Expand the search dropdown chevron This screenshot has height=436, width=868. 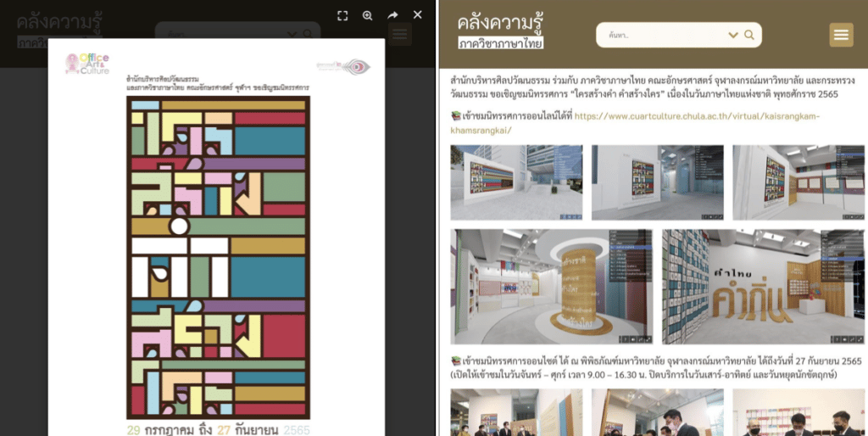point(733,36)
